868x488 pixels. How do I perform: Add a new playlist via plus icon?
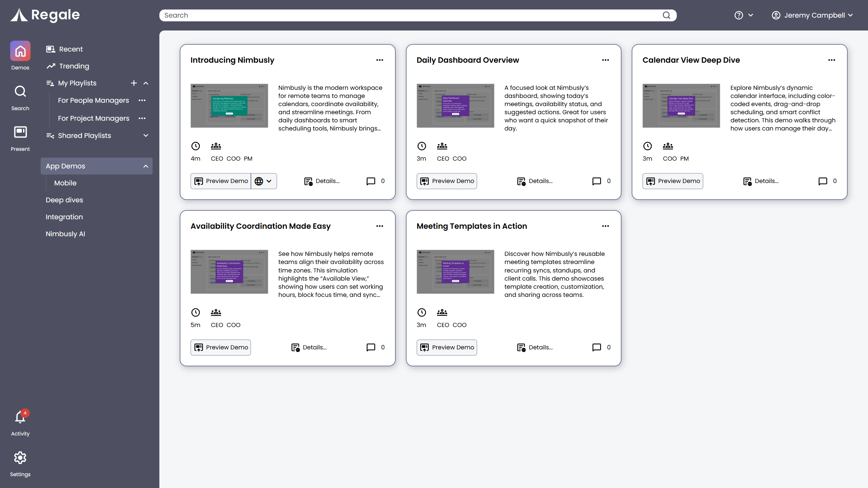coord(134,83)
